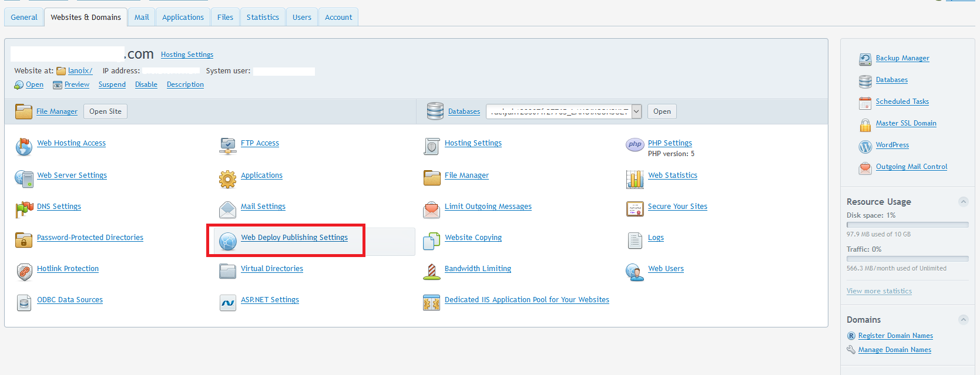Click the Password-Protected Directories lock folder icon
The width and height of the screenshot is (980, 375).
coord(24,240)
